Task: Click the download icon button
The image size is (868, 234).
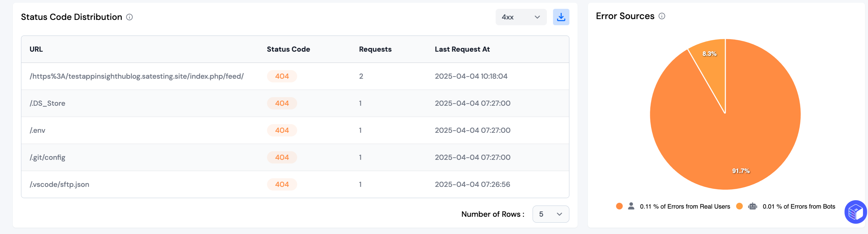Action: (x=561, y=17)
